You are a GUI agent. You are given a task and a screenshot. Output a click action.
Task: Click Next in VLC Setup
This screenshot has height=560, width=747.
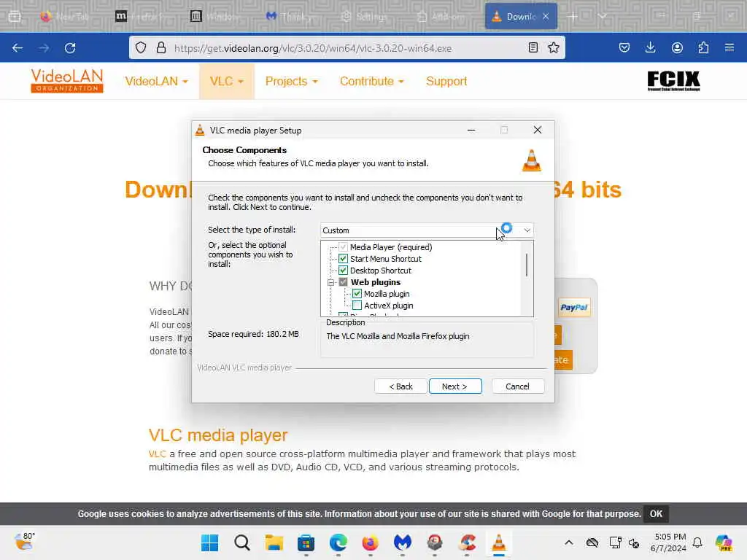(x=455, y=386)
